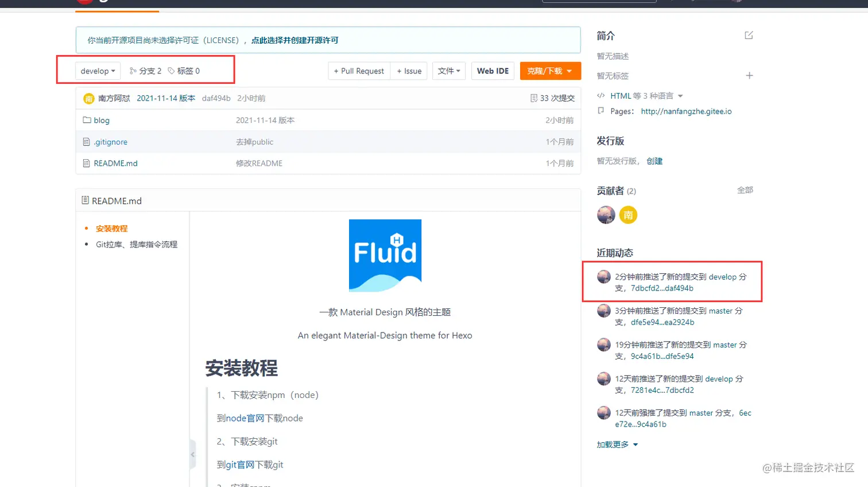
Task: Click the tag icon next to 标签 0
Action: pyautogui.click(x=171, y=71)
